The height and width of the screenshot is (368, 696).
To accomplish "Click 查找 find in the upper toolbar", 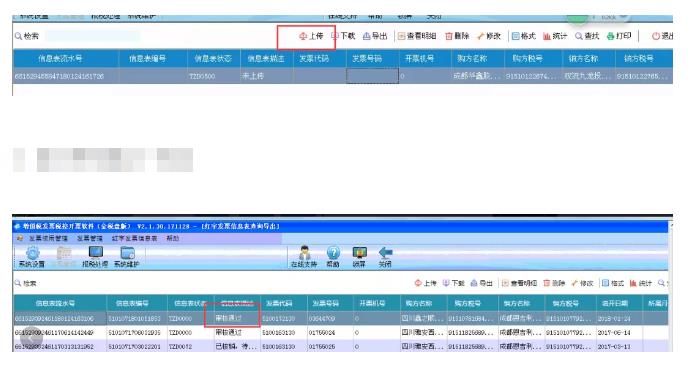I will click(x=587, y=36).
